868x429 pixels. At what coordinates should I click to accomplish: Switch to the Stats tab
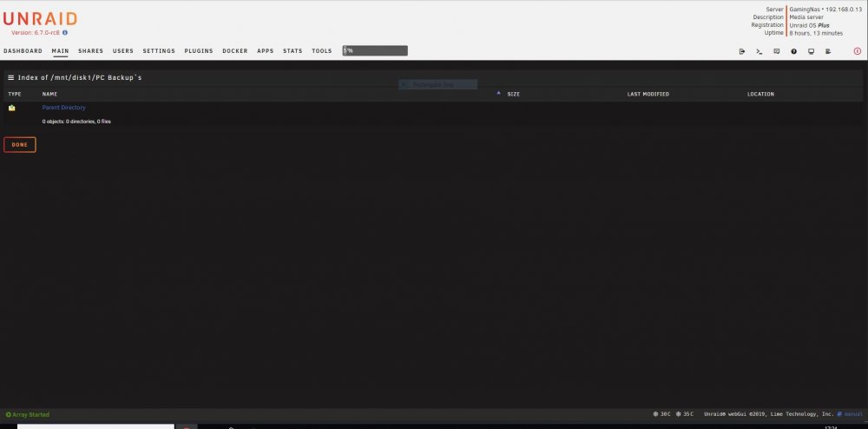point(293,51)
